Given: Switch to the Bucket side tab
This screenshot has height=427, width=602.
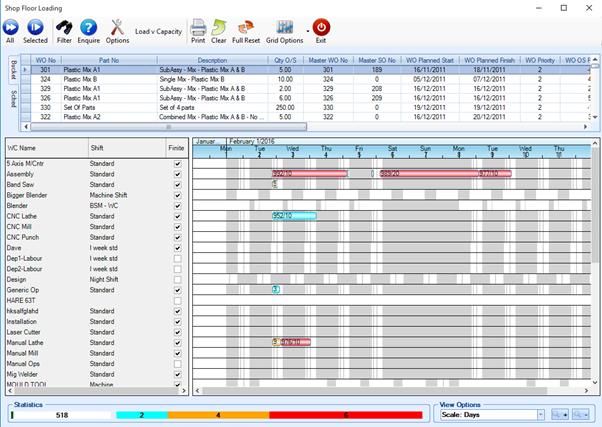Looking at the screenshot, I should point(13,69).
